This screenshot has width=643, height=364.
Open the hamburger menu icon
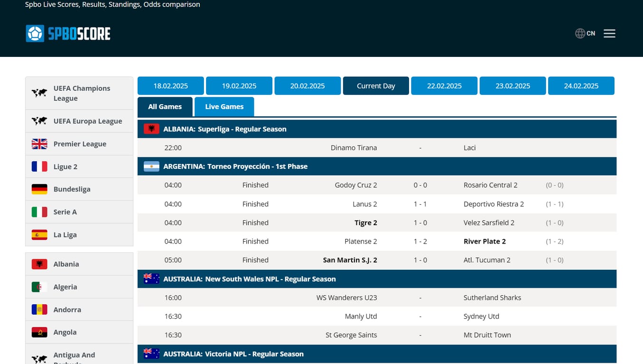pos(609,34)
